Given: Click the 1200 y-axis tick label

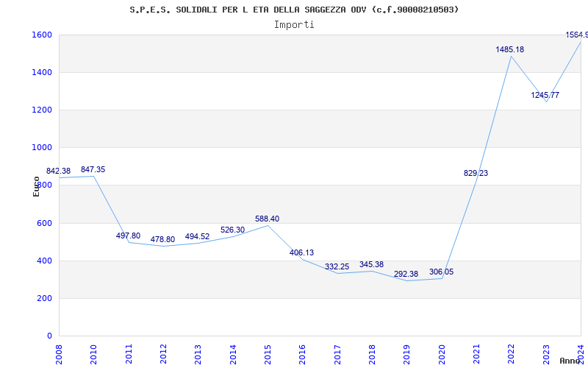Looking at the screenshot, I should pyautogui.click(x=42, y=110).
